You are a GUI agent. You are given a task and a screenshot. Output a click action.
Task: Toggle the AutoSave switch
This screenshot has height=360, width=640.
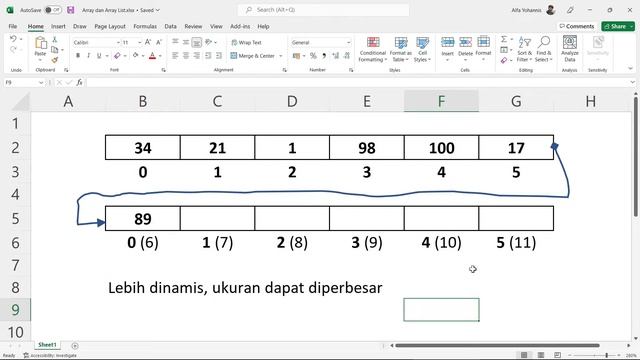[53, 10]
